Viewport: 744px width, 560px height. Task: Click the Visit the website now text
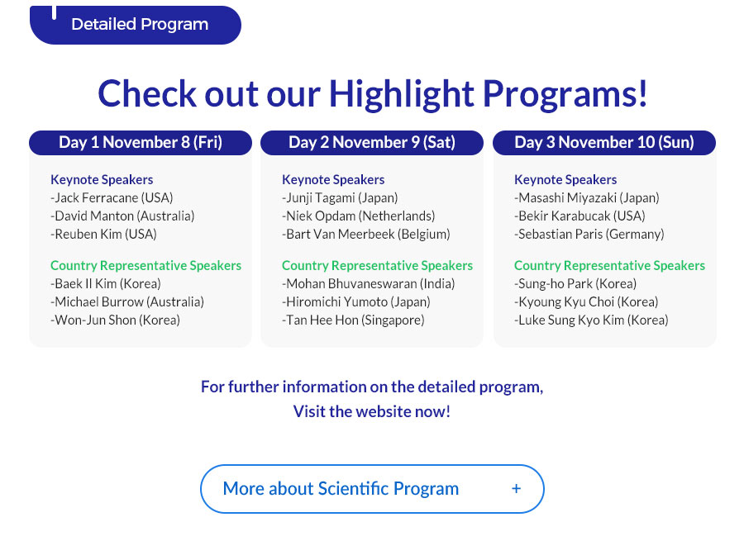coord(372,411)
